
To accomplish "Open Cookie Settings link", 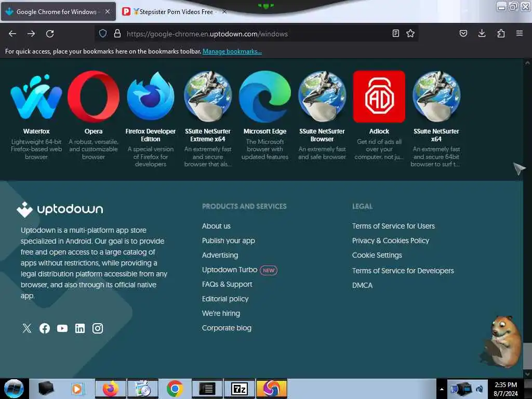I will (377, 255).
